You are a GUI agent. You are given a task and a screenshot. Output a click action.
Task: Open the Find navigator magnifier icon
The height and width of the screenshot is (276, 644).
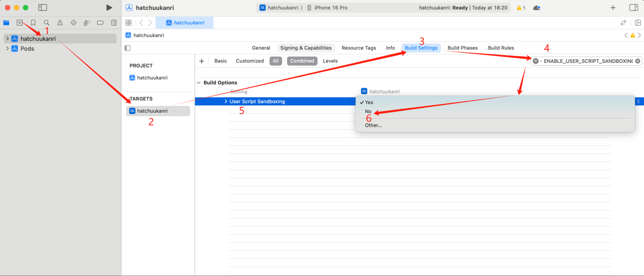pos(47,23)
